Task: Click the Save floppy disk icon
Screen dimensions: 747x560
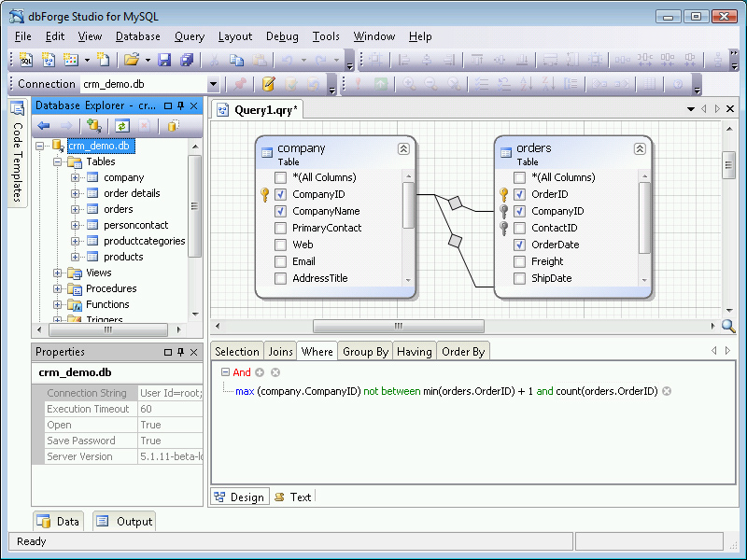Action: (x=164, y=60)
